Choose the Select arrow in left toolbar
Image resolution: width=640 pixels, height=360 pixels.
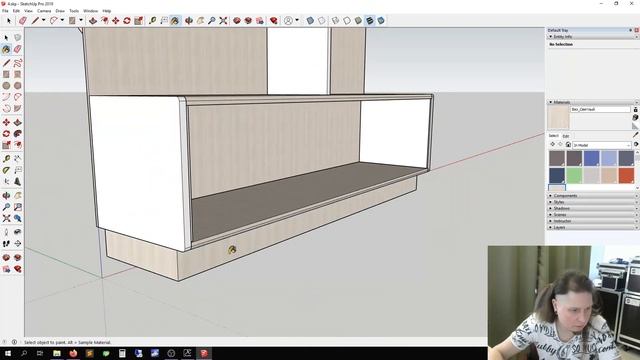point(6,38)
